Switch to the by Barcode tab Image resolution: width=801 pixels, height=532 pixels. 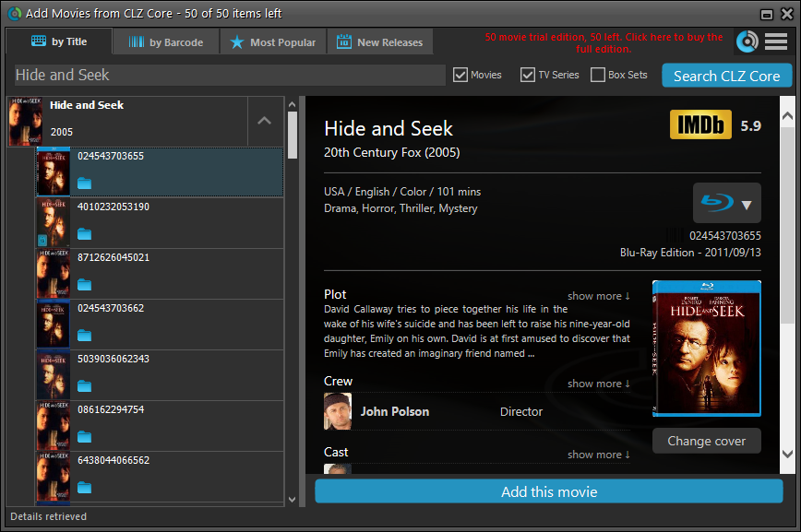[166, 42]
